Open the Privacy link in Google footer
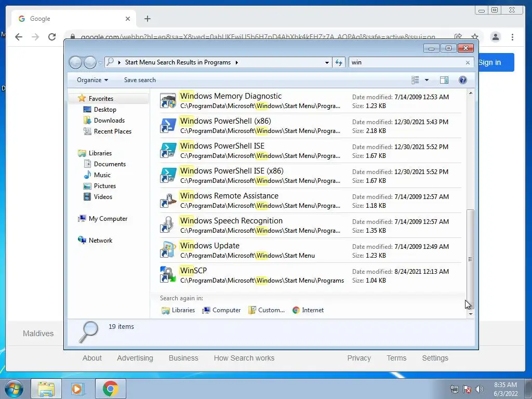532x399 pixels. (359, 358)
